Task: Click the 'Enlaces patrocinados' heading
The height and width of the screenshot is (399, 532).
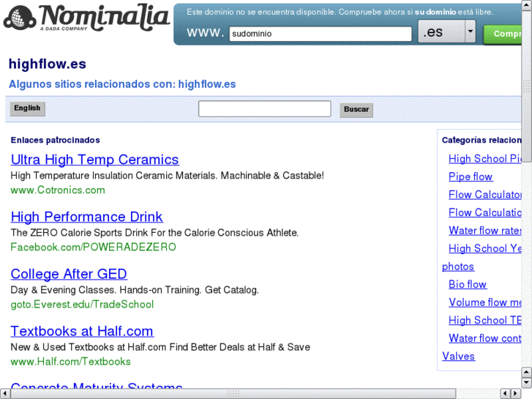Action: (56, 141)
